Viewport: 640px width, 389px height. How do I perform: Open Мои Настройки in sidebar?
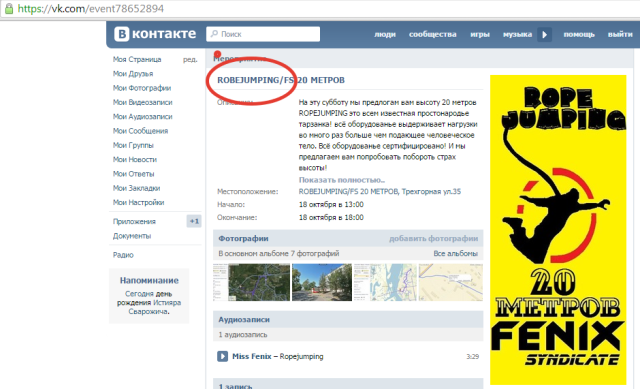click(138, 202)
